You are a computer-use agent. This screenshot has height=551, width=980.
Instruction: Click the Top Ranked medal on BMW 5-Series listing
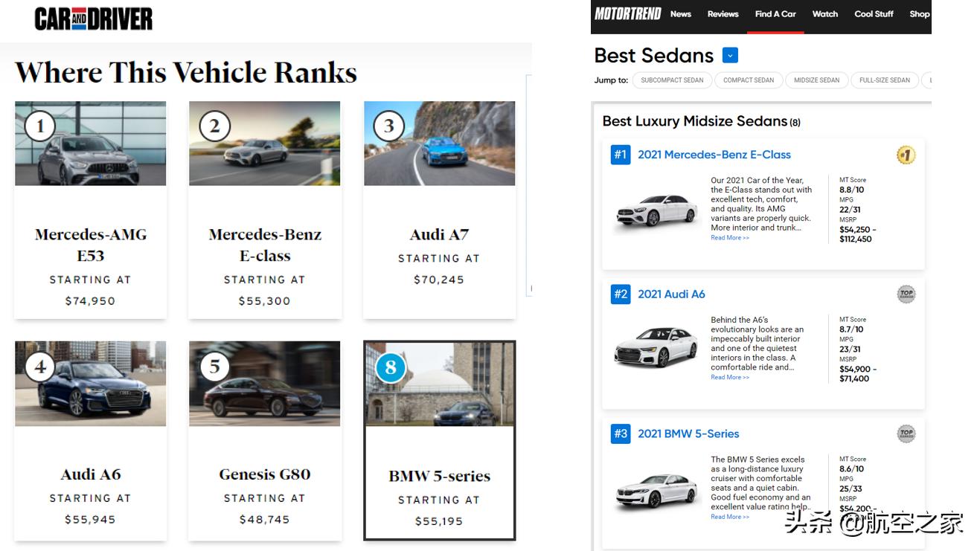click(x=906, y=434)
